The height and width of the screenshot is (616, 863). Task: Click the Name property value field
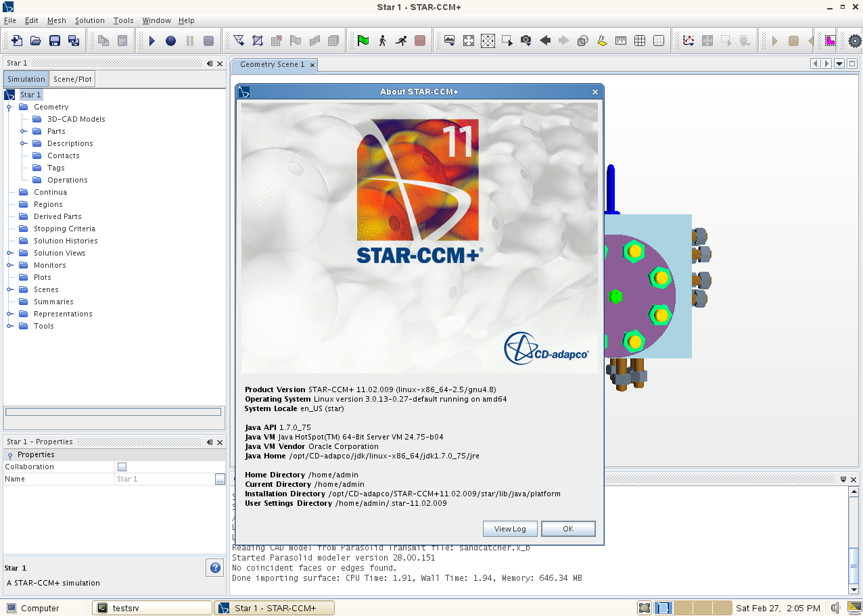click(x=165, y=479)
